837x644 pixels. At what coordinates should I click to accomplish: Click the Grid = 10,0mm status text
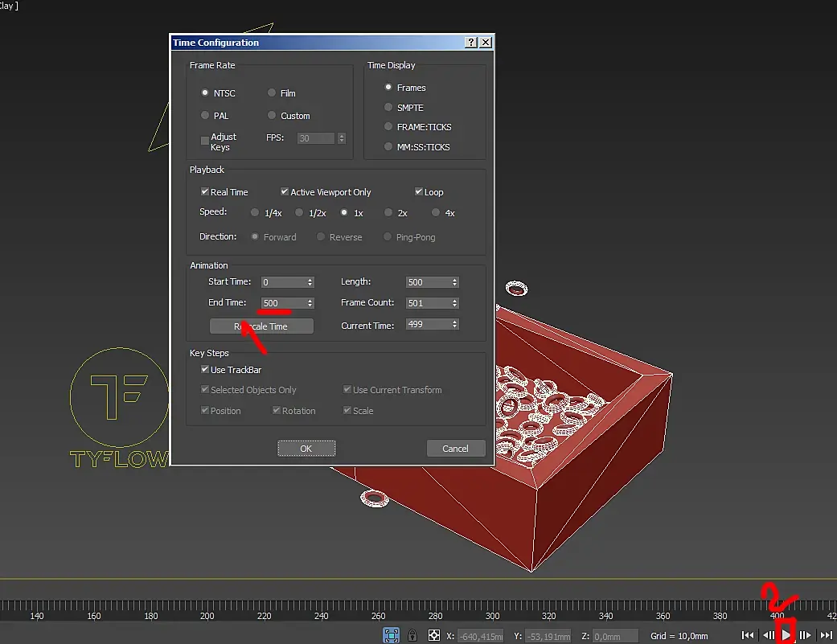679,636
